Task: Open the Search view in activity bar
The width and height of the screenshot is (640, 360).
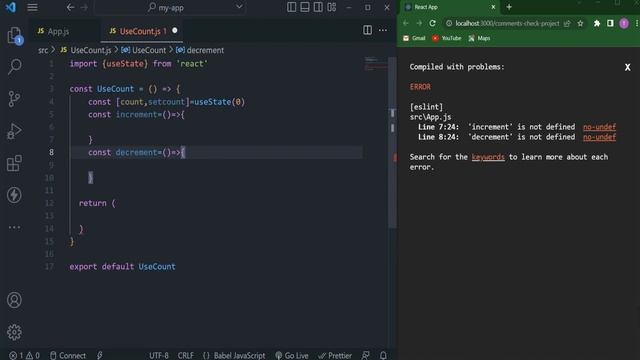Action: tap(14, 67)
